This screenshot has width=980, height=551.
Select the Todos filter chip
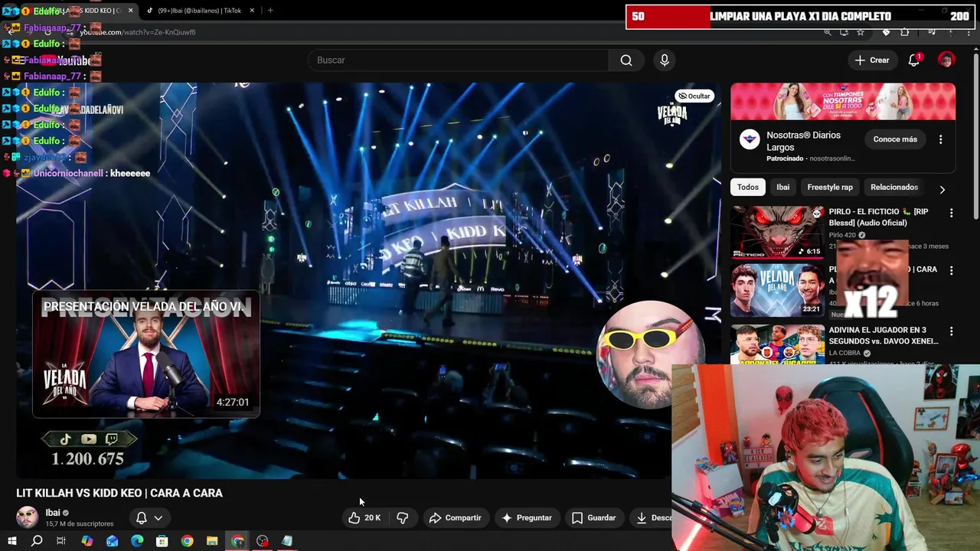point(748,187)
